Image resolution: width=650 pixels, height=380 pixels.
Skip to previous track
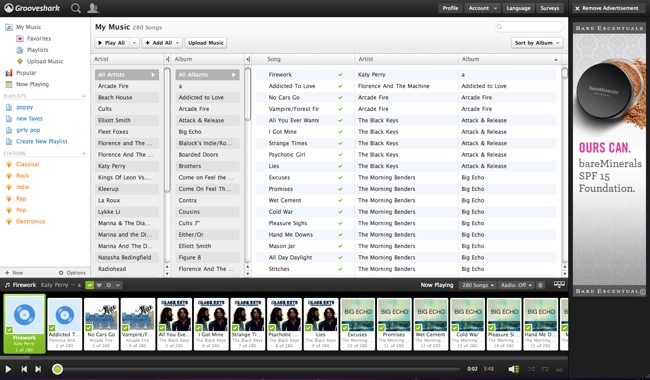tap(24, 369)
